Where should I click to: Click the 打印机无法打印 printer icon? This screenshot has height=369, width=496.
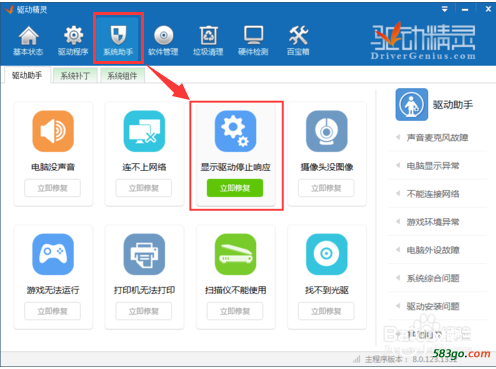click(144, 254)
